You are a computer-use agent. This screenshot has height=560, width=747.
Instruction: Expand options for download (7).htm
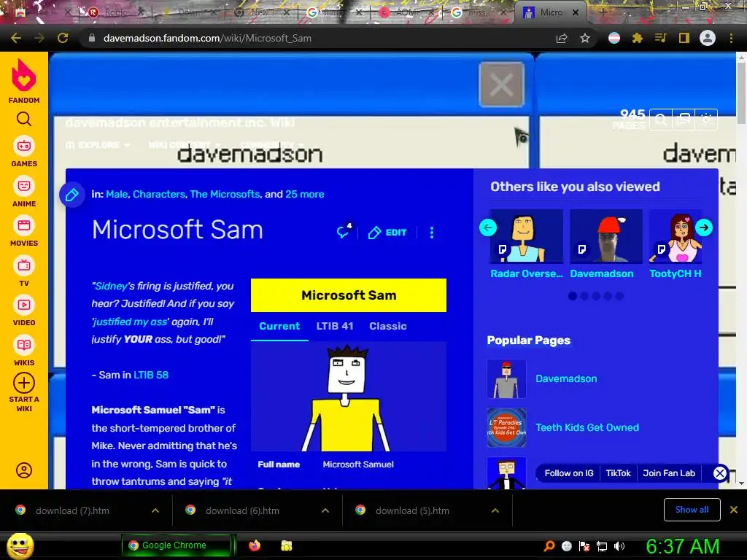click(155, 510)
